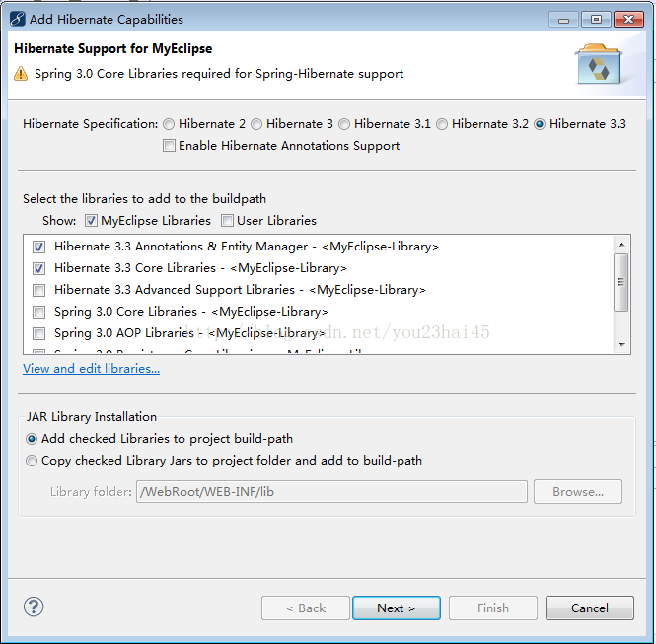Open the View and edit libraries link
Image resolution: width=656 pixels, height=644 pixels.
(x=91, y=369)
